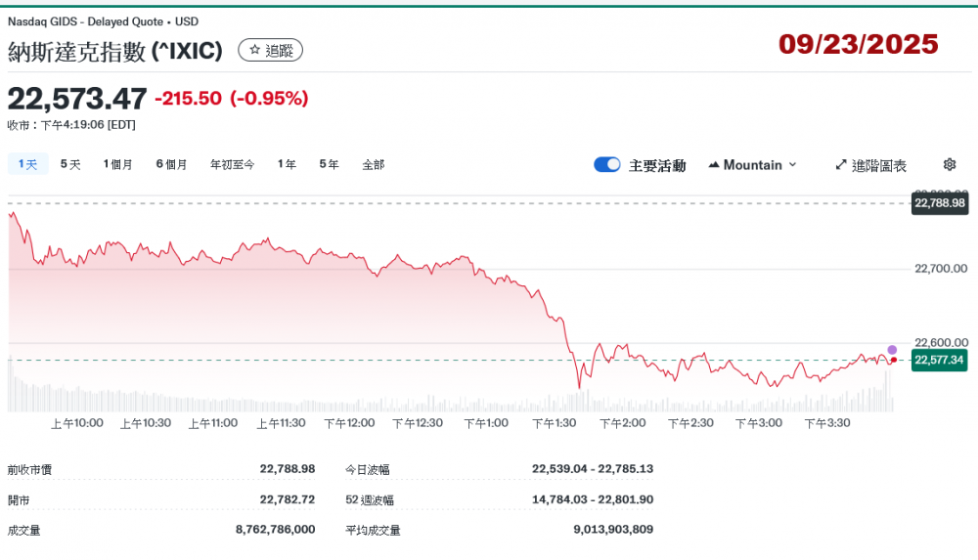Screen dimensions: 978x560
Task: Select 年初至今 year-to-date range
Action: pyautogui.click(x=232, y=165)
